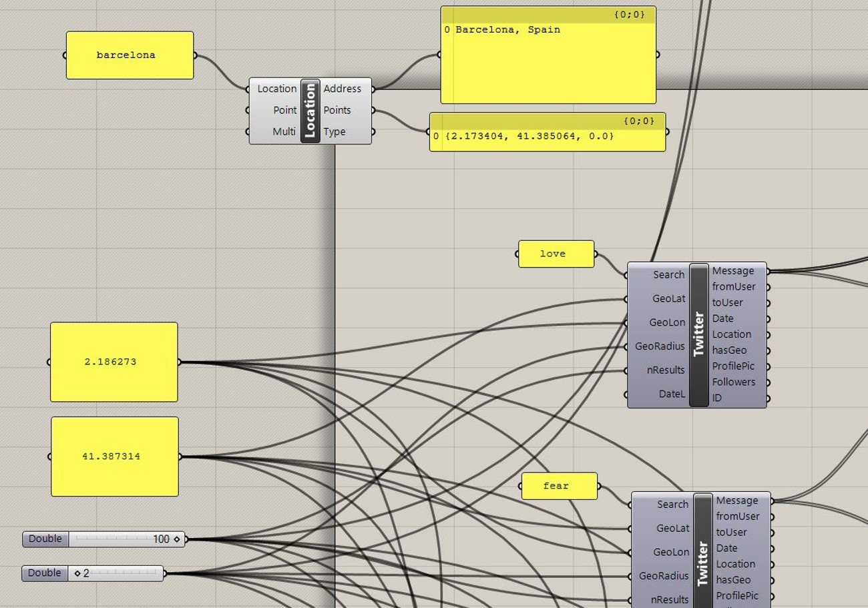Select the love Twitter component by its name bar

click(699, 335)
